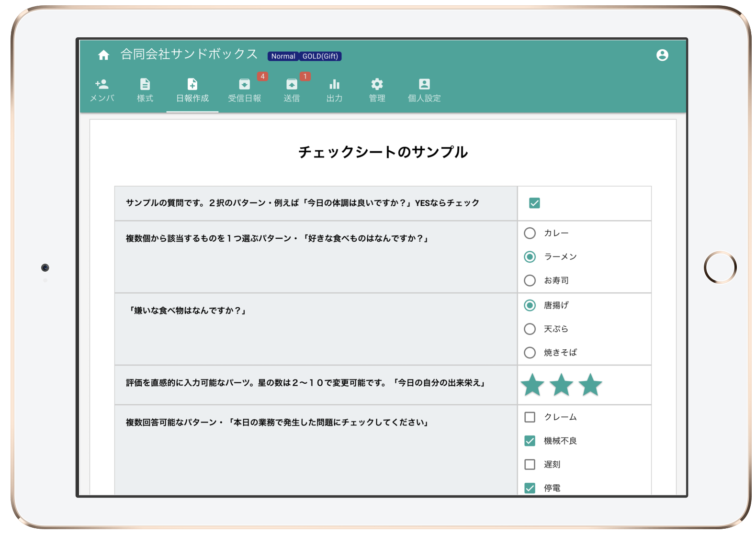Screen dimensions: 756x534
Task: Open the 受信日報 inbox icon
Action: (244, 84)
